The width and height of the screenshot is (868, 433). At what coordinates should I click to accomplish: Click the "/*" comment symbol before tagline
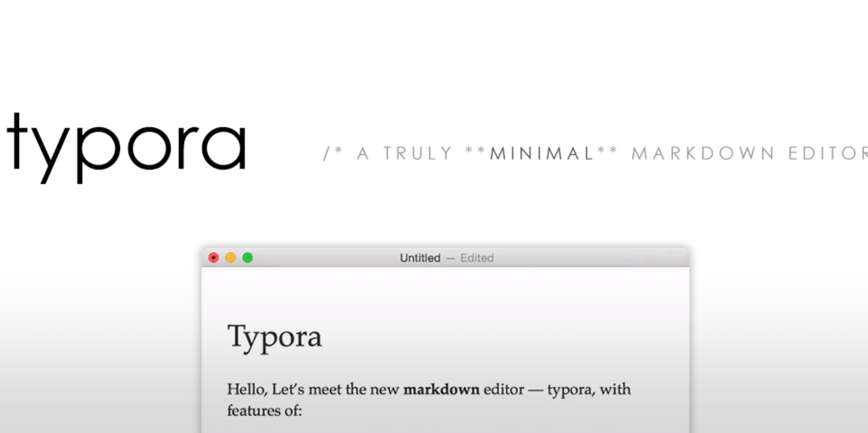click(x=333, y=154)
